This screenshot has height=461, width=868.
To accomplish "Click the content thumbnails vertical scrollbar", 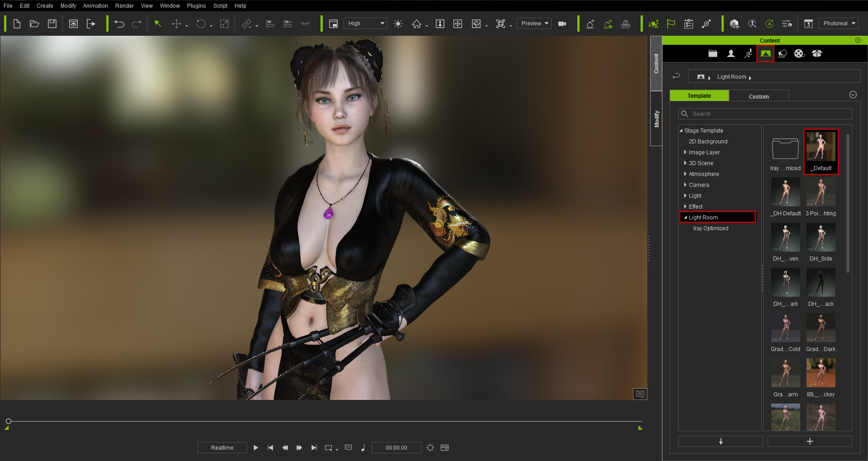I will [x=848, y=204].
